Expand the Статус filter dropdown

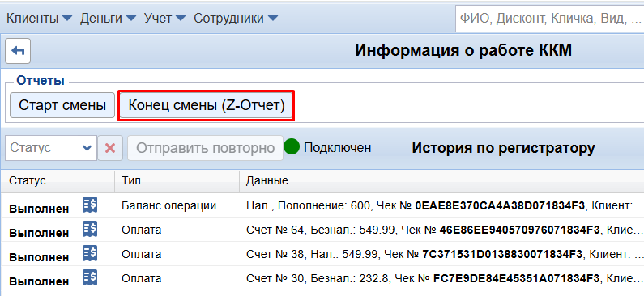click(87, 148)
